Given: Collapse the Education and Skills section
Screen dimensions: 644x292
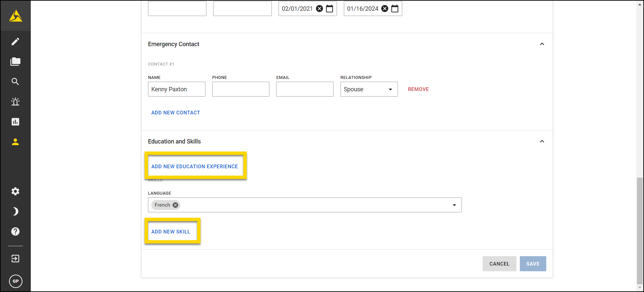Looking at the screenshot, I should click(542, 141).
